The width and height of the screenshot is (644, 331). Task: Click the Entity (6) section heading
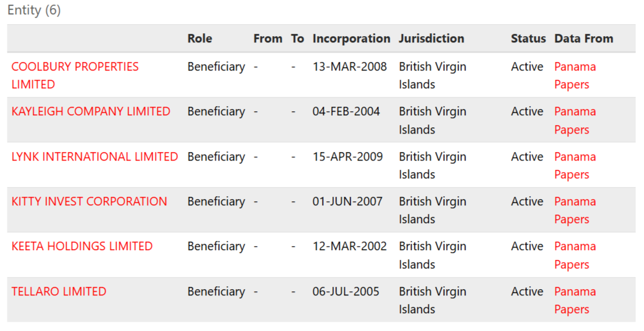pyautogui.click(x=34, y=10)
